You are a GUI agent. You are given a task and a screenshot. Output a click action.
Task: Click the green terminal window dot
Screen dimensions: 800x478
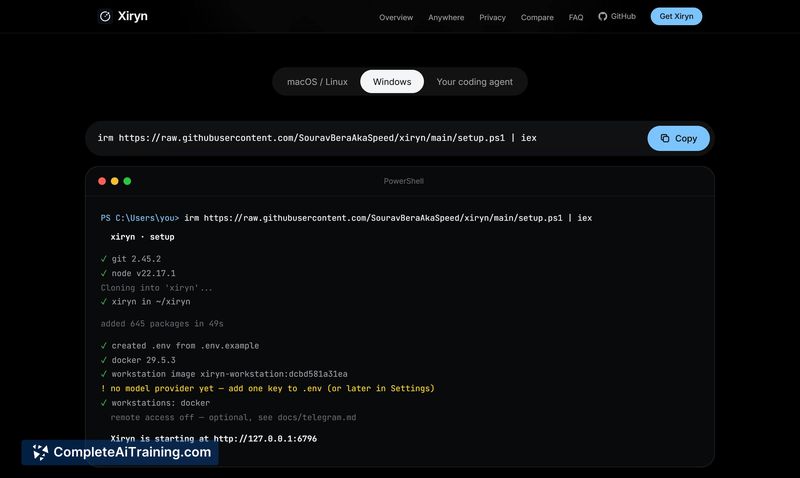point(127,181)
